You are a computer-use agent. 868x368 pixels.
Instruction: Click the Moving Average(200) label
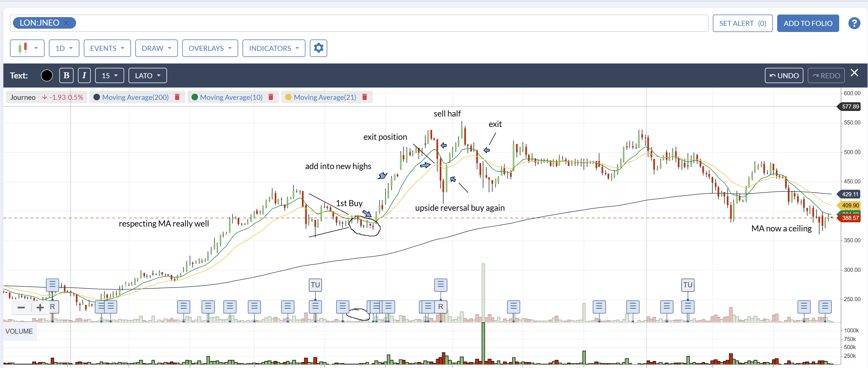pyautogui.click(x=136, y=97)
